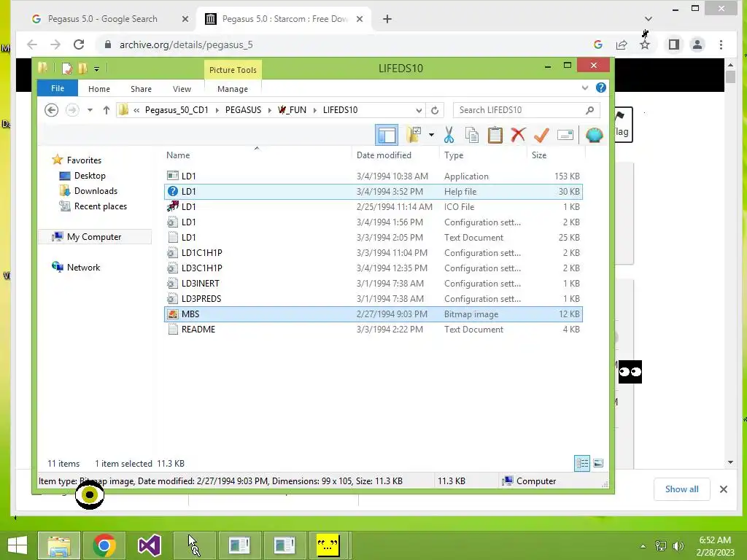Switch to Pegasus 5.0 Google Search tab
747x560 pixels.
pyautogui.click(x=102, y=19)
